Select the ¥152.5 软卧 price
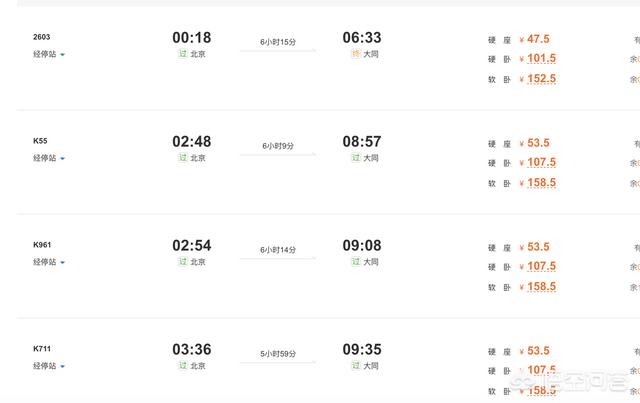 pos(540,79)
